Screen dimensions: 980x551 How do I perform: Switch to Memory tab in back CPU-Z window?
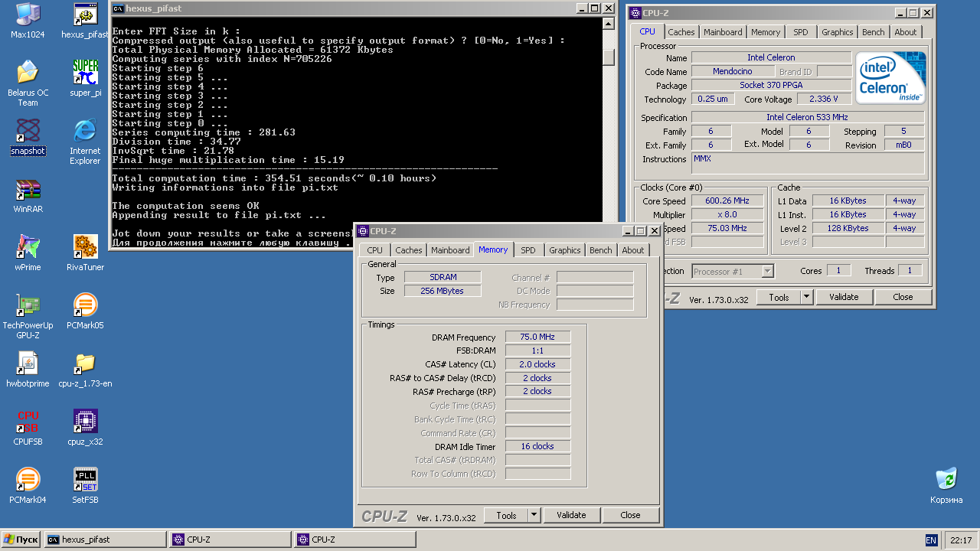click(766, 32)
